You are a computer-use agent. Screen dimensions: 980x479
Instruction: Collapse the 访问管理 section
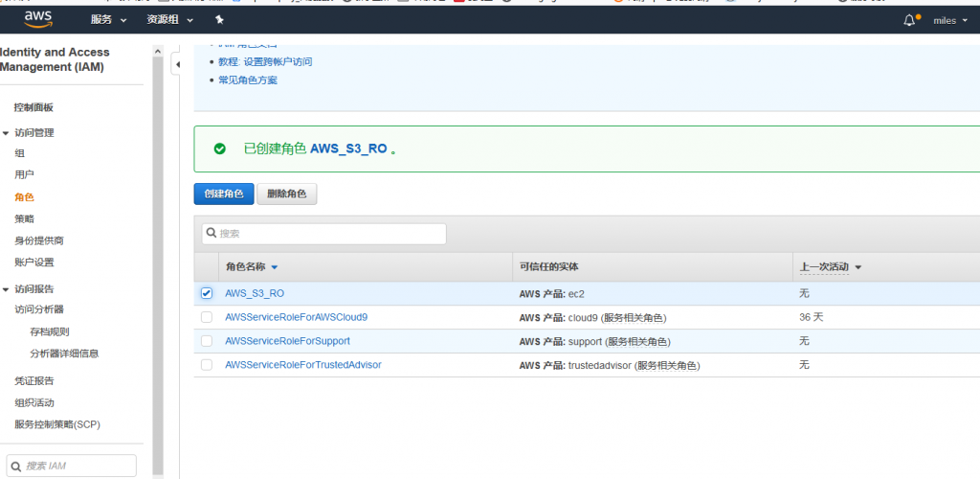click(x=6, y=133)
